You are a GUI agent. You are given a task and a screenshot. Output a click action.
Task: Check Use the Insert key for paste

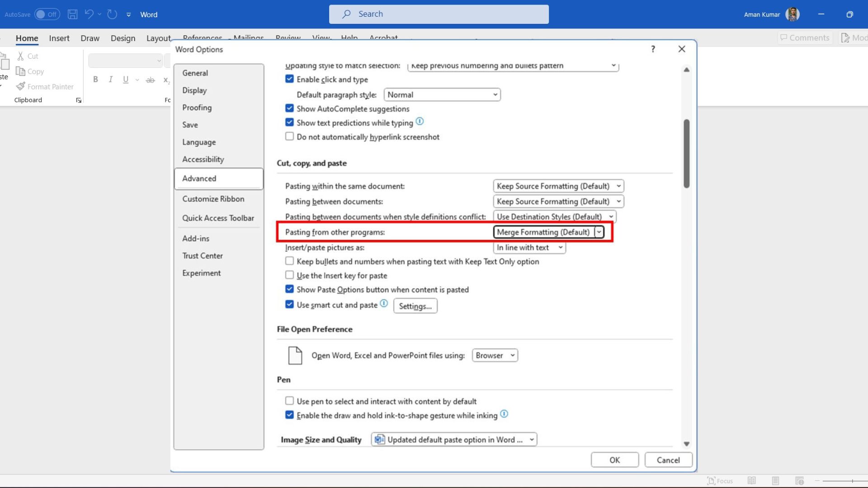[x=289, y=274]
